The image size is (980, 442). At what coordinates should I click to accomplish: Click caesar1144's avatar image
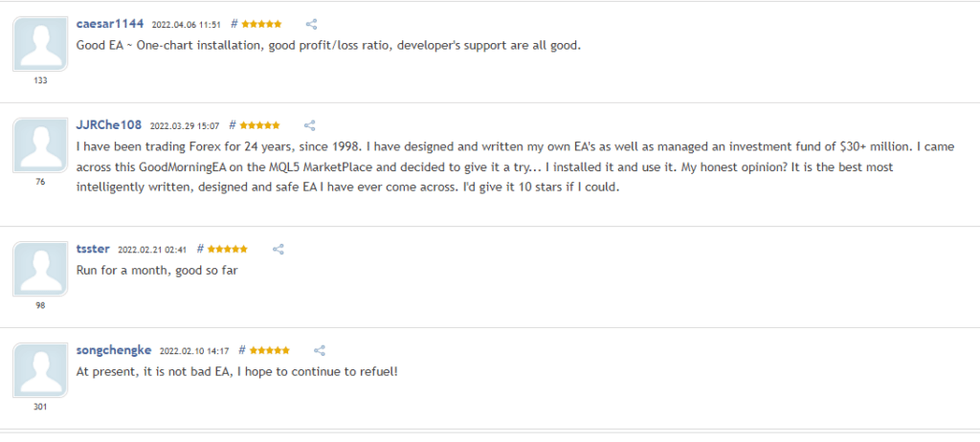tap(40, 45)
